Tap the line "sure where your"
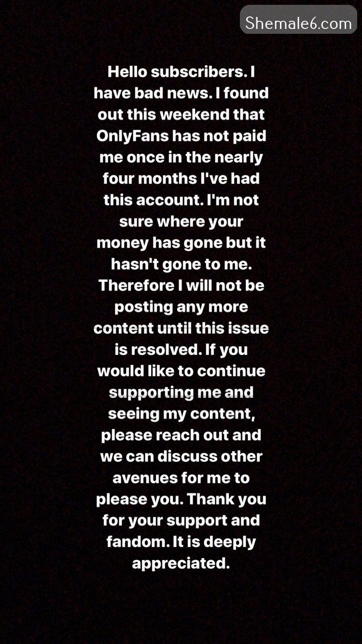Image resolution: width=362 pixels, height=644 pixels. (181, 222)
